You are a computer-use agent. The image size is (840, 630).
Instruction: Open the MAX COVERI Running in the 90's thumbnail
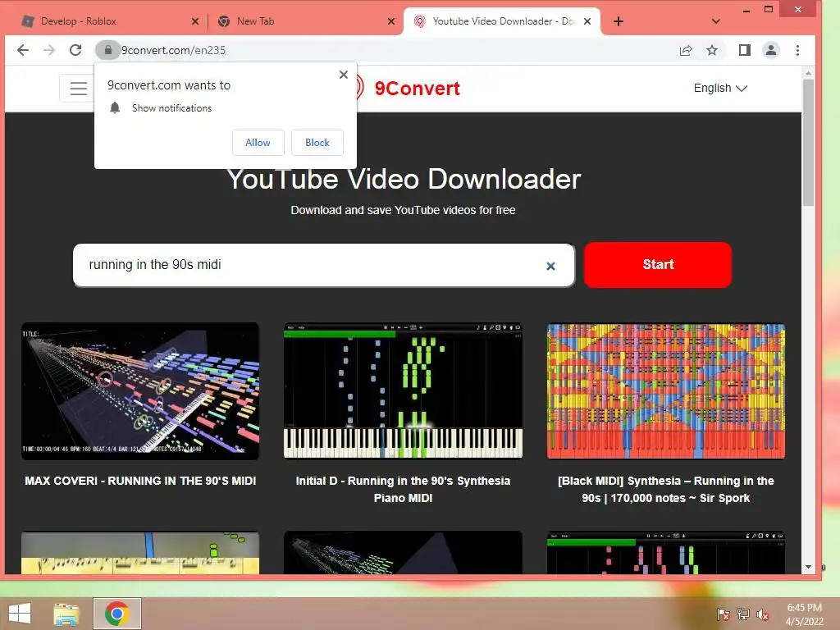click(x=140, y=391)
